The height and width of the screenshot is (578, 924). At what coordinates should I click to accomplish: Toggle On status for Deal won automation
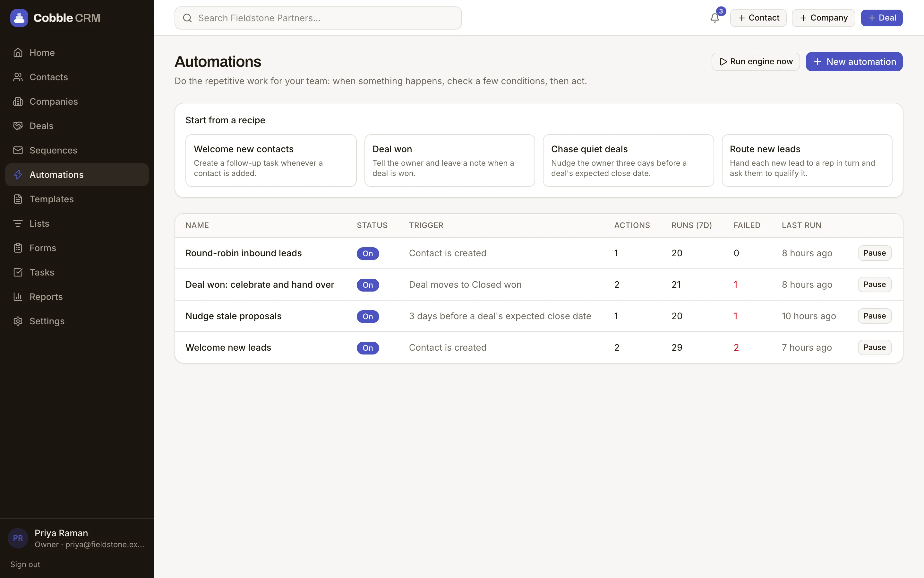[368, 285]
